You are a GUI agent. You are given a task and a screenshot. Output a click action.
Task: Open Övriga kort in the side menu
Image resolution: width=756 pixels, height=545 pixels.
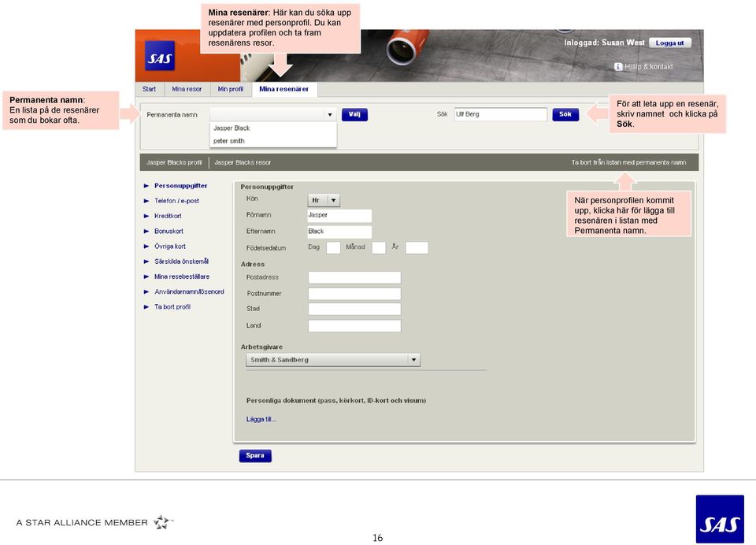(x=170, y=246)
